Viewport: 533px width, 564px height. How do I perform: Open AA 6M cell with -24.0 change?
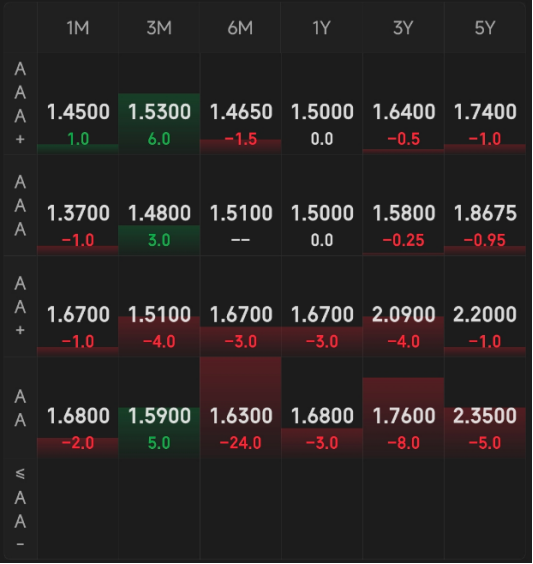point(241,408)
